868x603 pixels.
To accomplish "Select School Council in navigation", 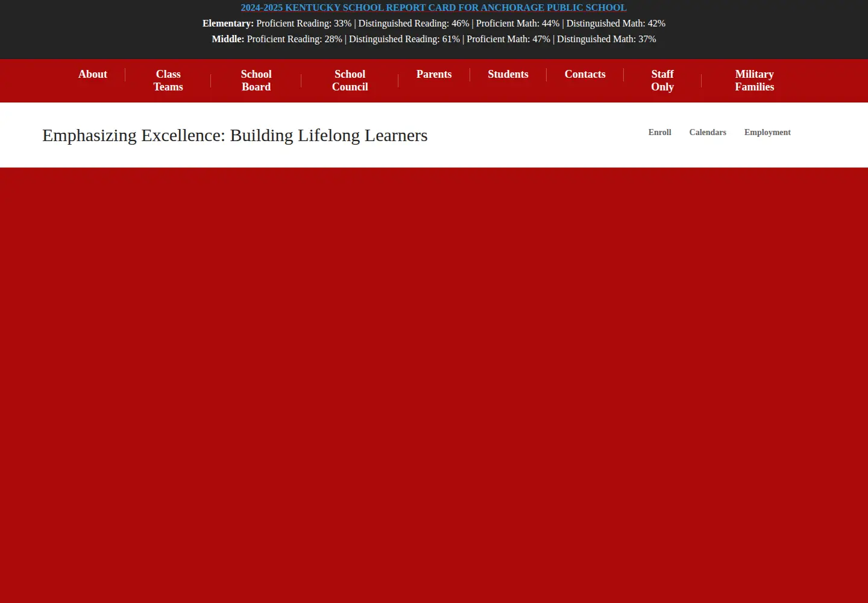I will coord(350,80).
